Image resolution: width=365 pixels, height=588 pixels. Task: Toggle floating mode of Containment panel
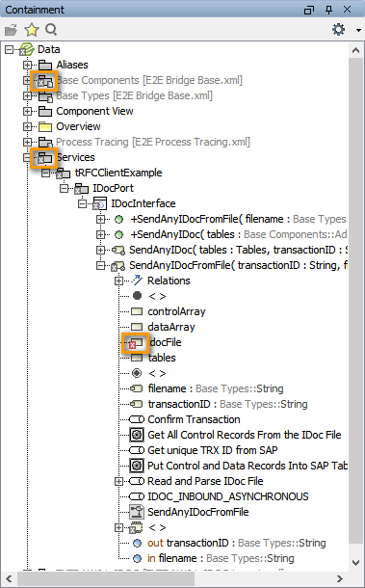309,10
